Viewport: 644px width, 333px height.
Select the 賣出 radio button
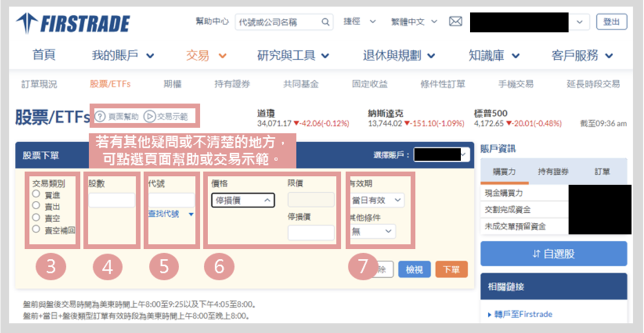tap(36, 205)
